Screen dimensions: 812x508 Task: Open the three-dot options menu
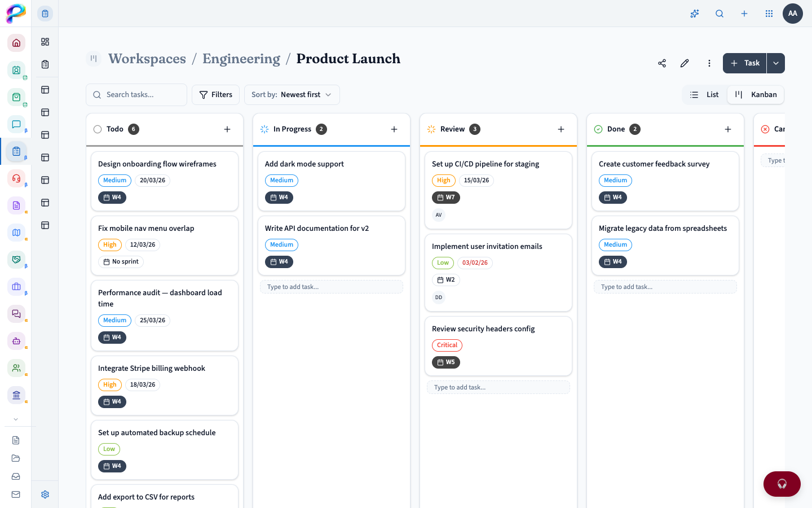(x=709, y=63)
